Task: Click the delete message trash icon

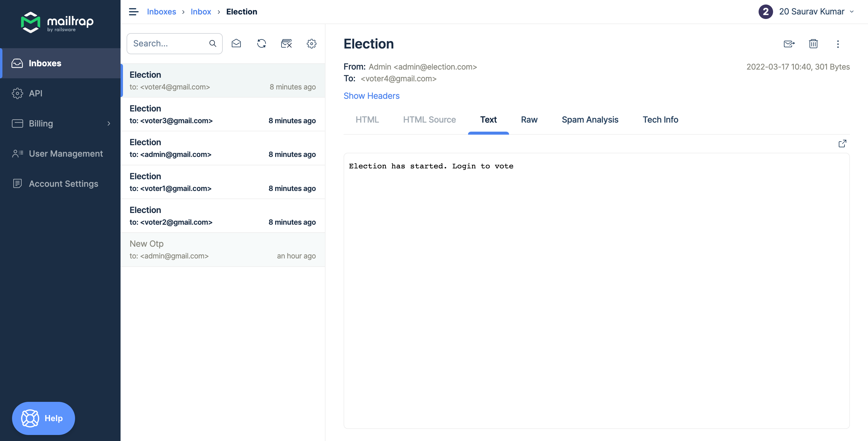Action: pyautogui.click(x=813, y=44)
